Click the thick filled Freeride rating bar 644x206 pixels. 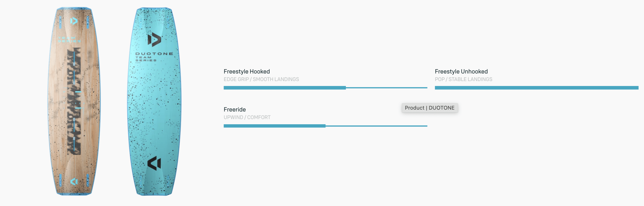tap(274, 126)
